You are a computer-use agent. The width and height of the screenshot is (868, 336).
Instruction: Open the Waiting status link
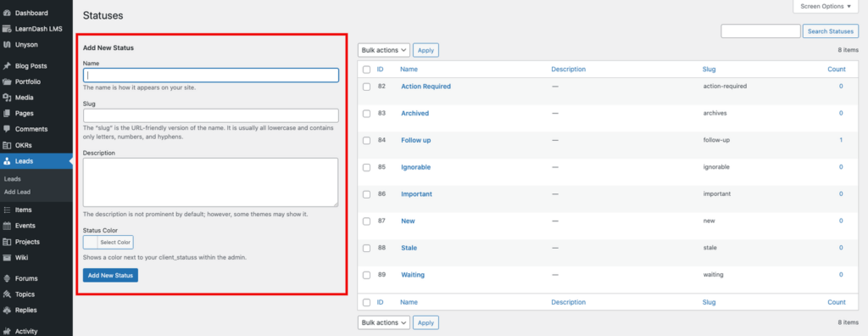(x=413, y=274)
